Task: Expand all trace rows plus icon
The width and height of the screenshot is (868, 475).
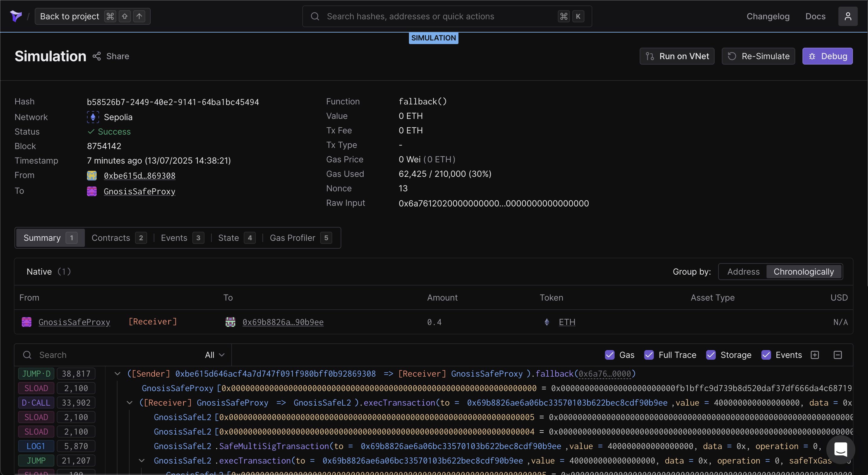Action: pos(815,355)
